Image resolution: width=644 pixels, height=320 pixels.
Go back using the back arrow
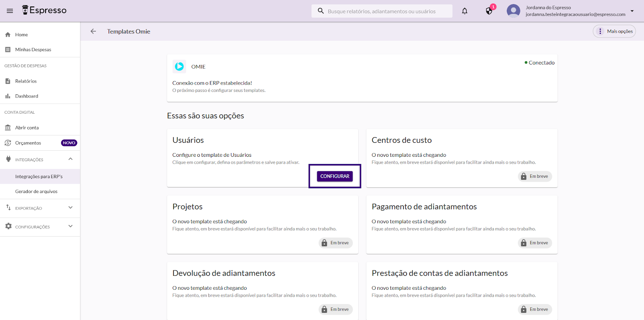pos(93,31)
